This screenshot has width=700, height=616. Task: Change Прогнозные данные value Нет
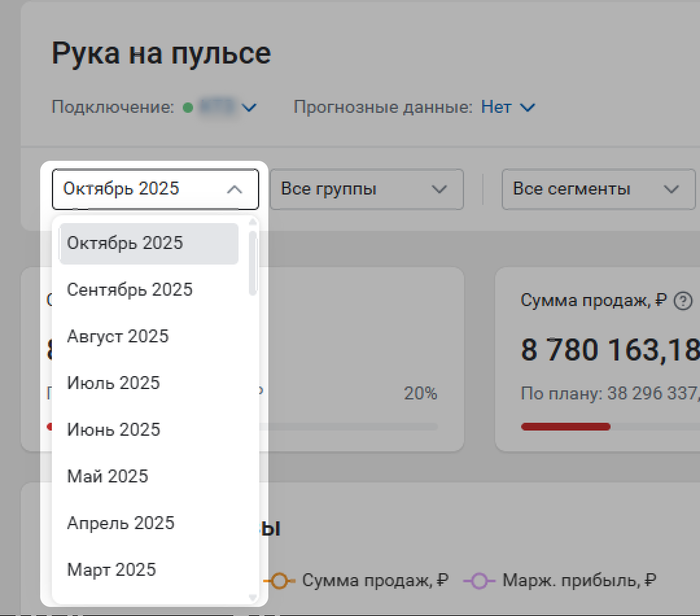point(507,108)
